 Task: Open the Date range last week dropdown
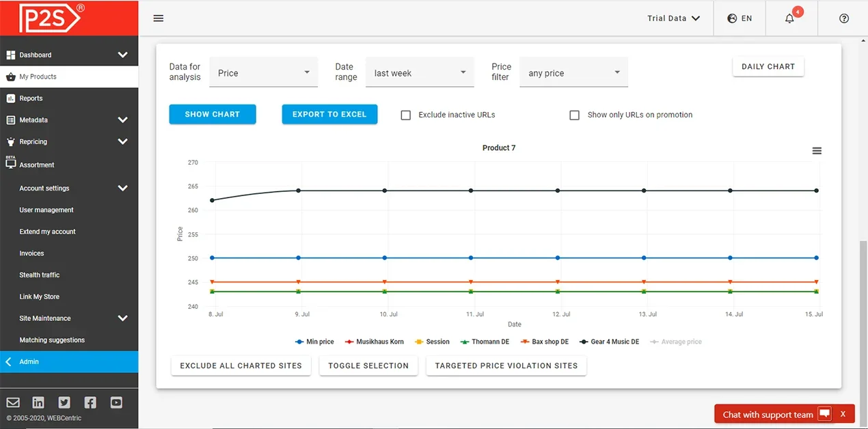point(420,73)
